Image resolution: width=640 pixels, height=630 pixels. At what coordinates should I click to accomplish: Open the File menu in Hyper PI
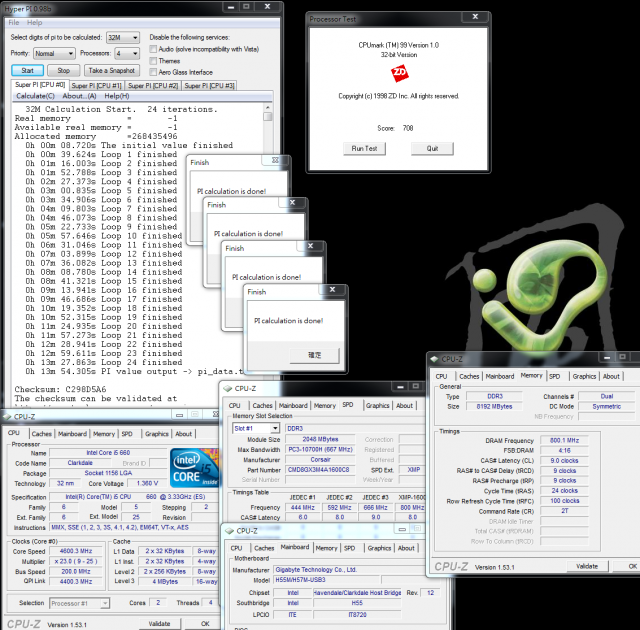pyautogui.click(x=14, y=23)
